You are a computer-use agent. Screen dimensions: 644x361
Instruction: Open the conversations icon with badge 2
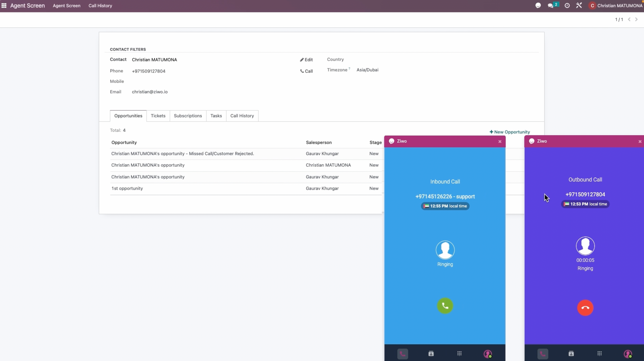[x=553, y=5]
